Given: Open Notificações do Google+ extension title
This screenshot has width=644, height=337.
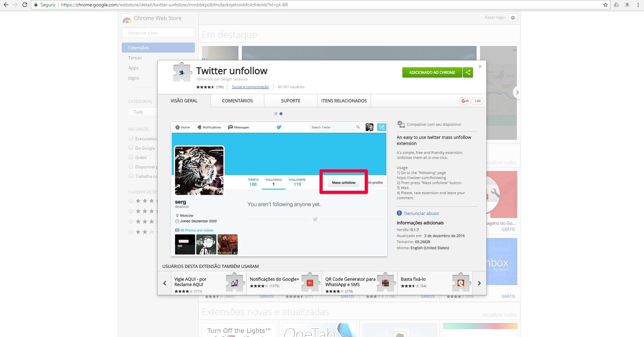Looking at the screenshot, I should point(274,279).
